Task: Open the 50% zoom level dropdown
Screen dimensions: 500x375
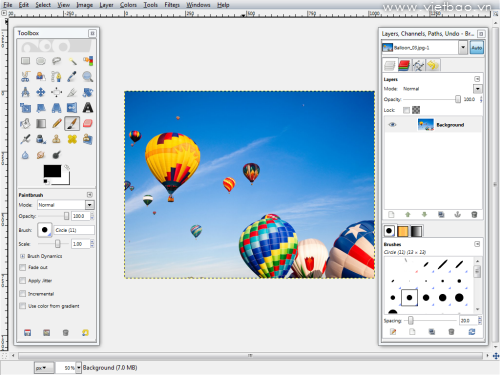Action: (x=78, y=368)
